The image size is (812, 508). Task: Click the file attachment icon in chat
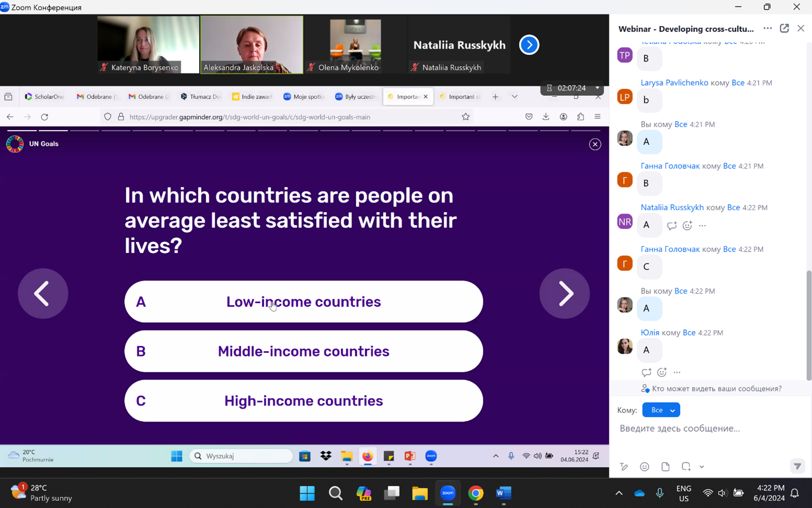point(665,467)
